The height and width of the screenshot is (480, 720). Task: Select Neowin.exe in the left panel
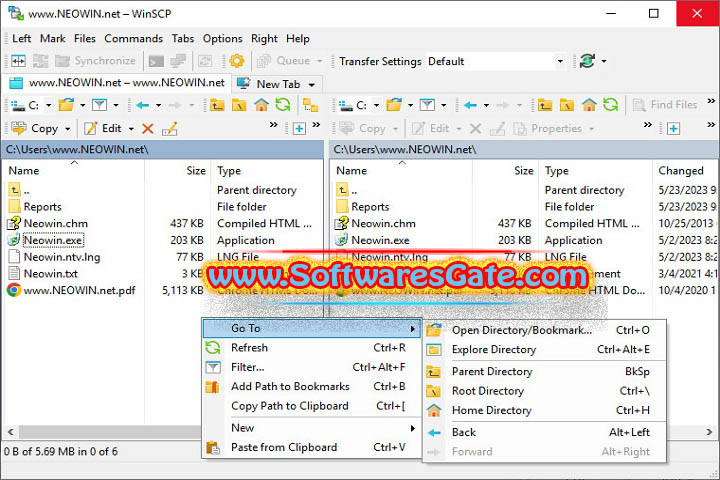click(53, 240)
